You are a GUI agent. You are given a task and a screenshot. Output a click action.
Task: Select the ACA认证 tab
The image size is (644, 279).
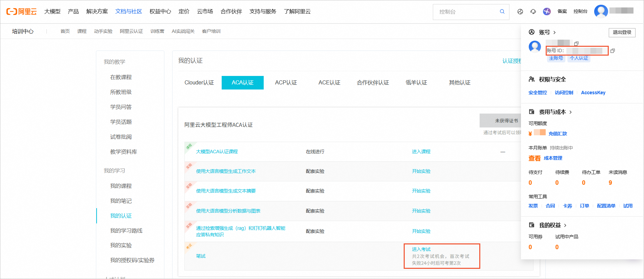pyautogui.click(x=243, y=83)
